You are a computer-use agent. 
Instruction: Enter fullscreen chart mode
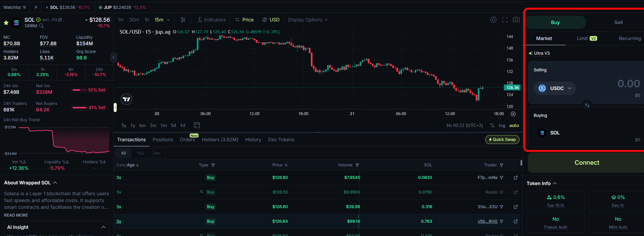click(505, 20)
